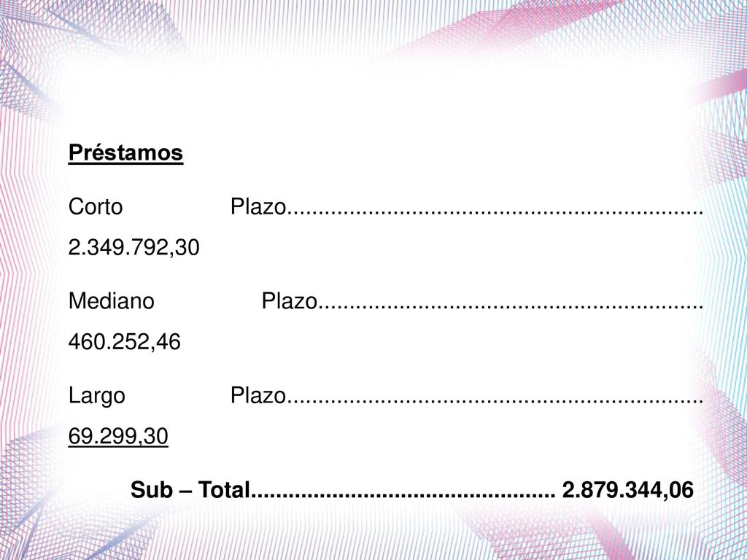Select the word Largo
The image size is (747, 560).
97,396
